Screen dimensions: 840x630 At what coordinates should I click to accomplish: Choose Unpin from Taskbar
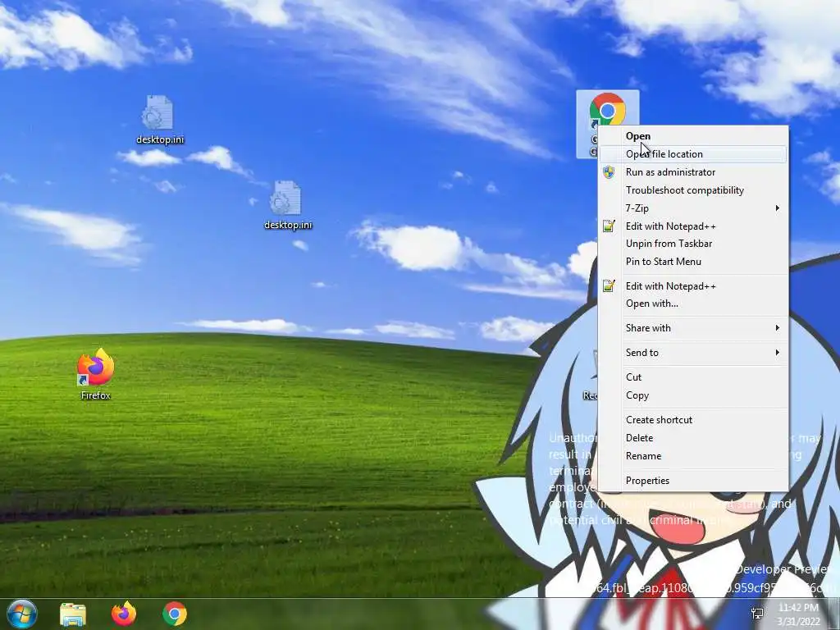pyautogui.click(x=692, y=244)
